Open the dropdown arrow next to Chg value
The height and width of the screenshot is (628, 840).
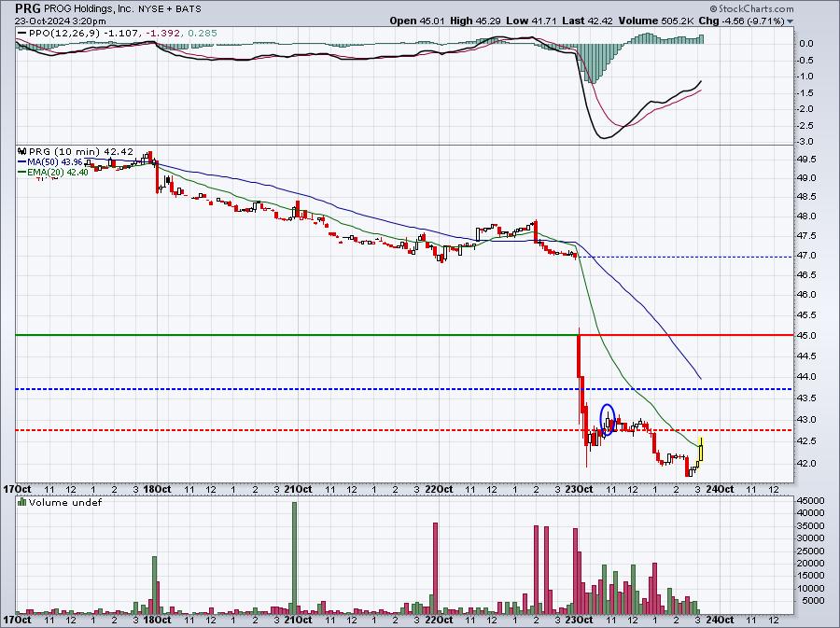(791, 21)
